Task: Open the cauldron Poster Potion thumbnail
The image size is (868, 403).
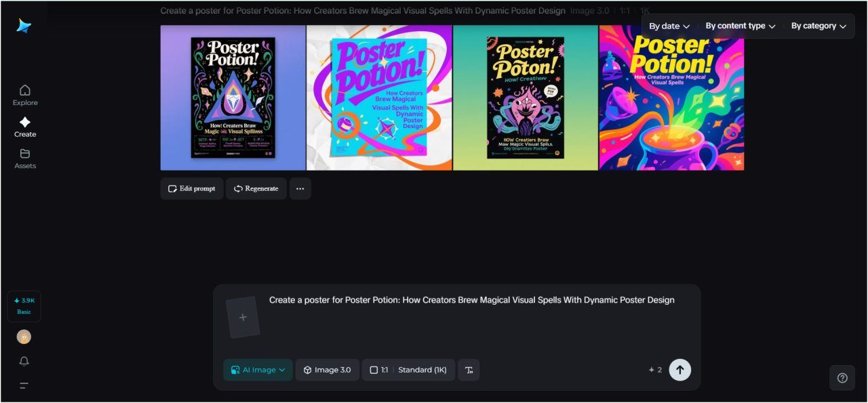Action: (671, 98)
